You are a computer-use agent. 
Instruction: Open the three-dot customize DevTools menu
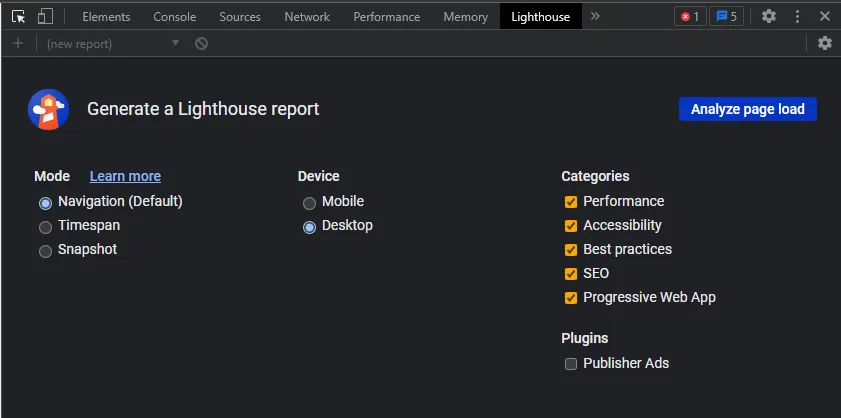point(796,16)
